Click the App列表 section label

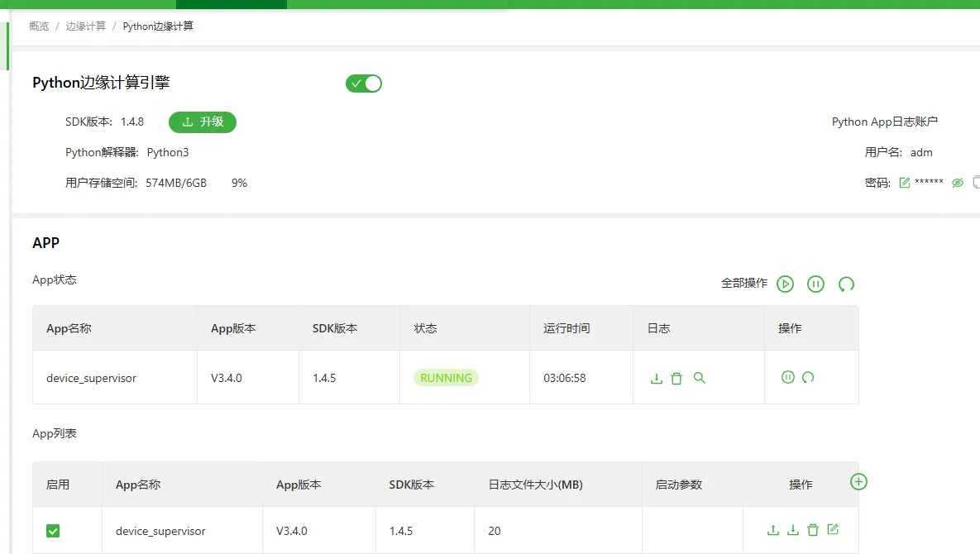[x=55, y=433]
